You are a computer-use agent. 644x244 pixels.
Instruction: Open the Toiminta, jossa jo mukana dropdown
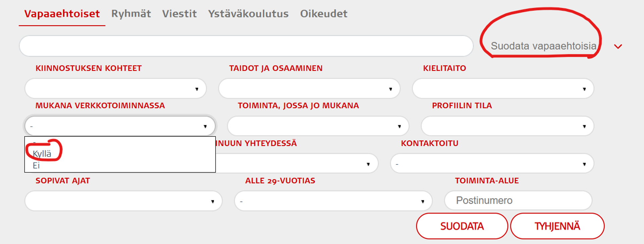point(318,126)
